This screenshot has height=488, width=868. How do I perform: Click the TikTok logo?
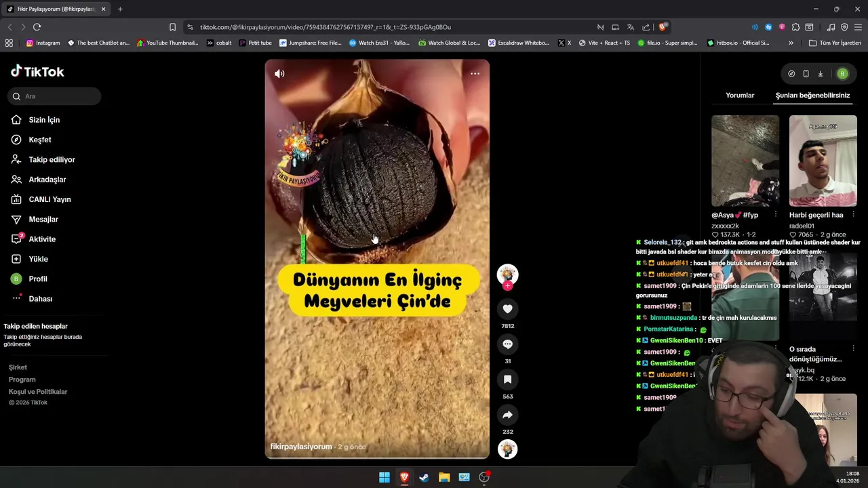[x=37, y=71]
